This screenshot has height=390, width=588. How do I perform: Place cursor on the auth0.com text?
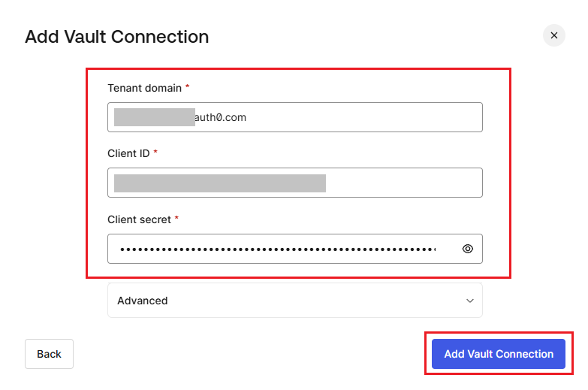(x=221, y=117)
